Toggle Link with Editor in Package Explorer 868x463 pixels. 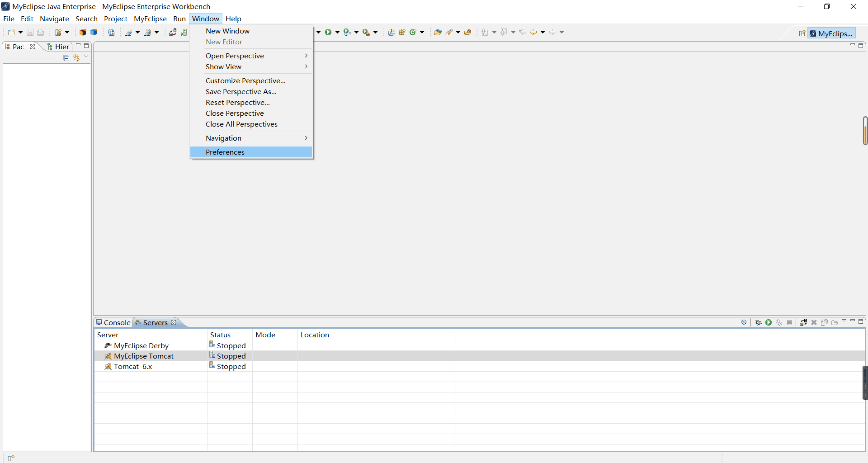click(76, 58)
